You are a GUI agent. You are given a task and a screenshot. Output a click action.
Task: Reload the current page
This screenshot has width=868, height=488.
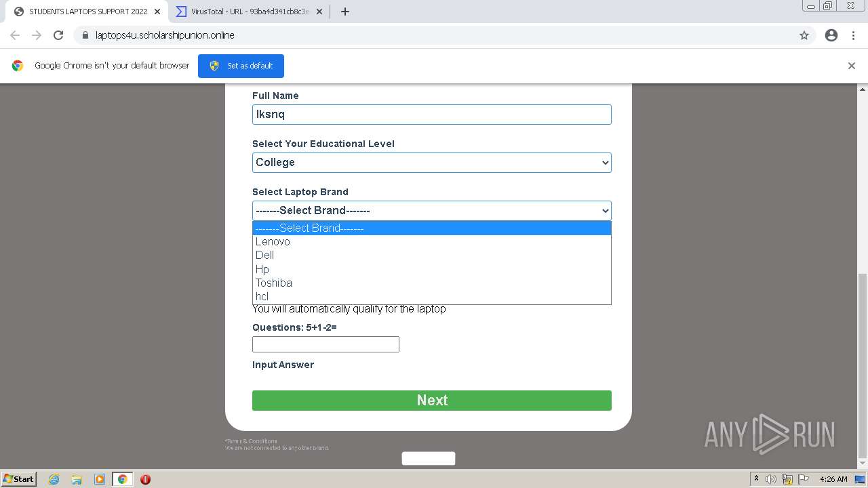(x=58, y=35)
